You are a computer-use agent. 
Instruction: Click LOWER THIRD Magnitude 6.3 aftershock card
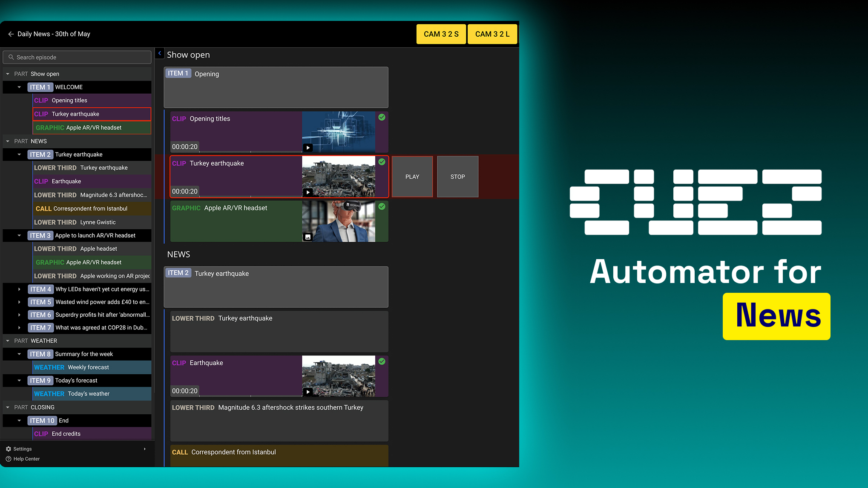click(279, 421)
